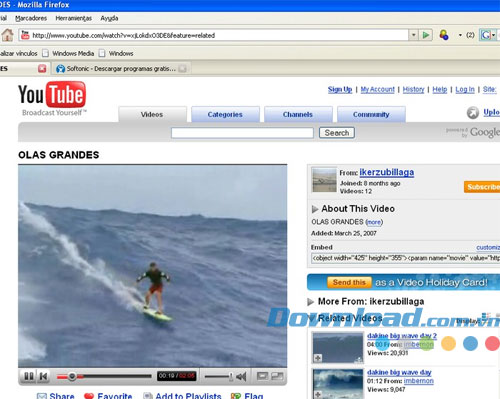Pause the video with the pause button
The image size is (500, 399).
click(x=29, y=377)
